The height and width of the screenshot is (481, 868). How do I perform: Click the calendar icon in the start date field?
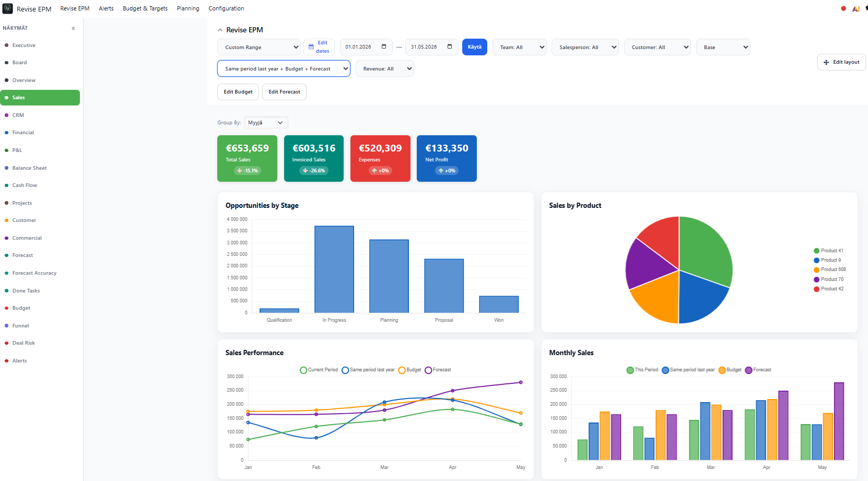[384, 46]
